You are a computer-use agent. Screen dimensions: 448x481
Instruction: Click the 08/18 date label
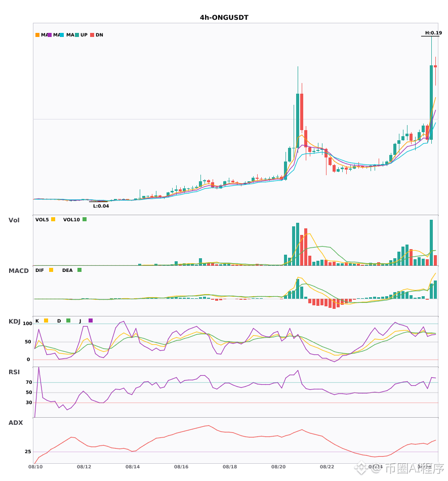coord(230,467)
